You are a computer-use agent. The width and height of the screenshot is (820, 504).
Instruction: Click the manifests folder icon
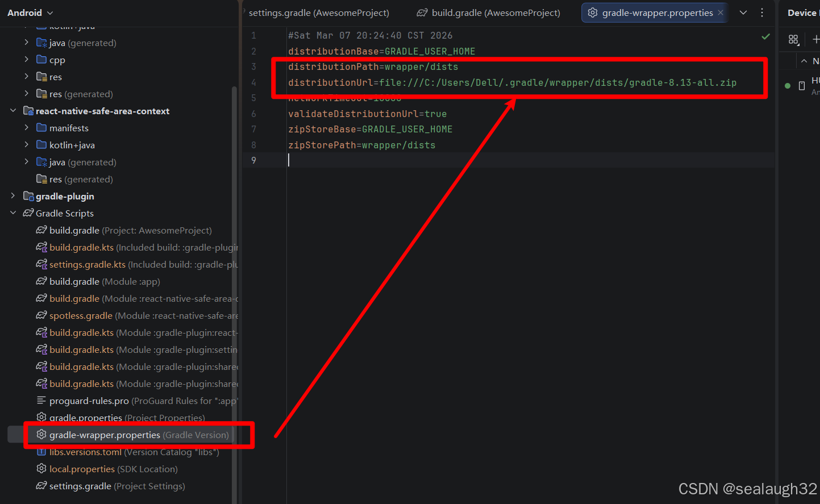tap(41, 127)
